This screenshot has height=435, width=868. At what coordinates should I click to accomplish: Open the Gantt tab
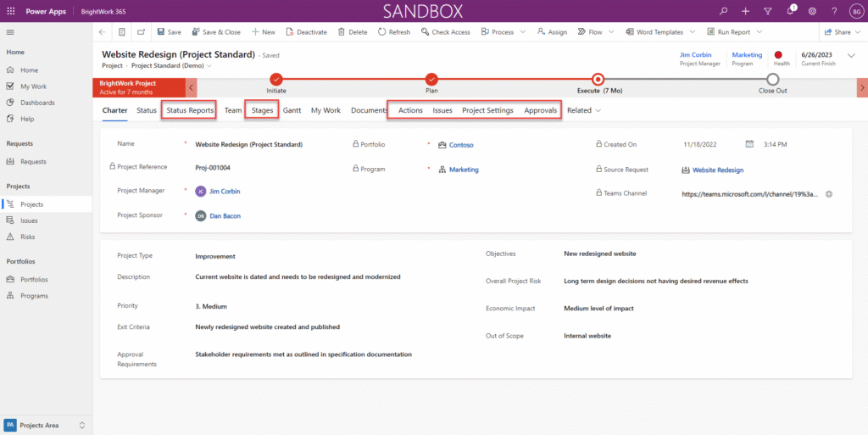click(292, 110)
